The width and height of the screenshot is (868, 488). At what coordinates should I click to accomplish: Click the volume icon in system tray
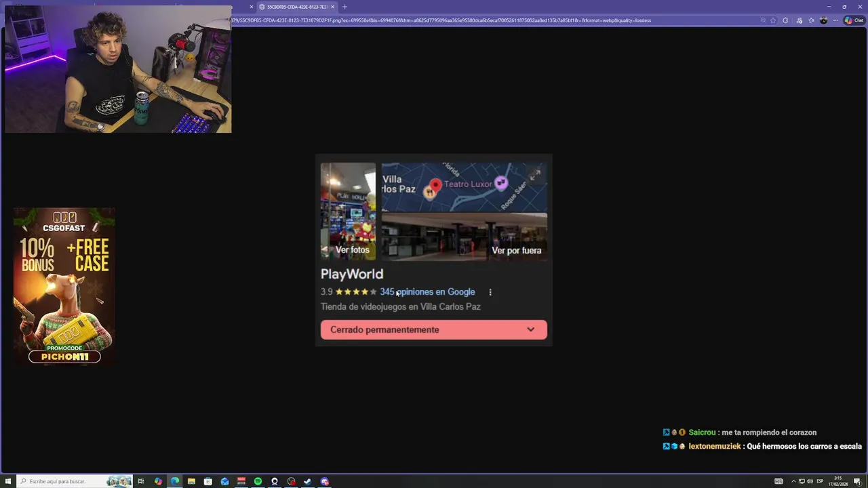(x=810, y=481)
